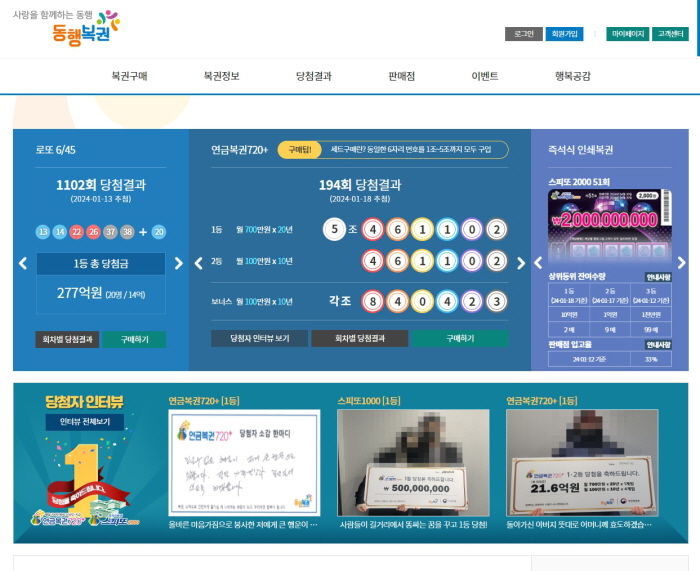Click the 세트구매란? tip text

(411, 150)
